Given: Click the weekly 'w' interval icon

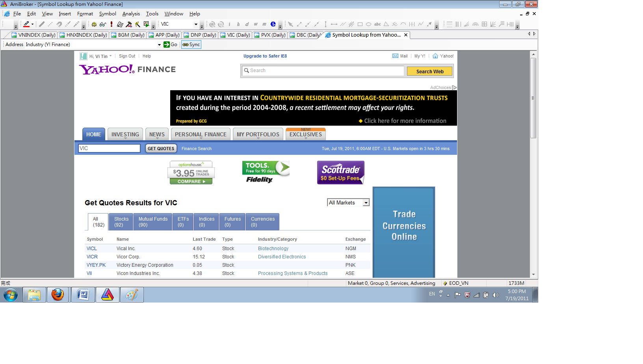Looking at the screenshot, I should 255,24.
